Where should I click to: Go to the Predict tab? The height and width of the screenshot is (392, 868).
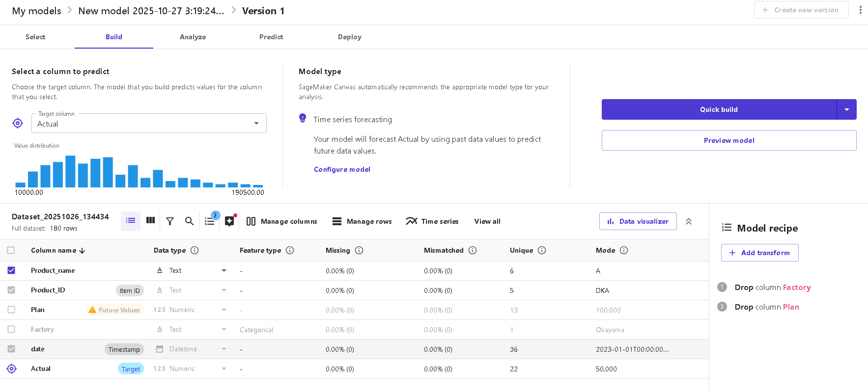(271, 37)
